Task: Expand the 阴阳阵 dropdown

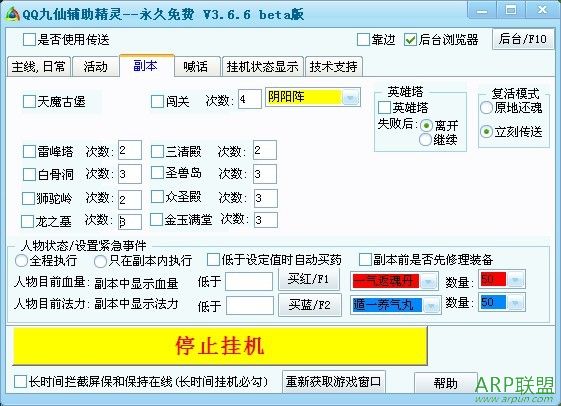Action: coord(350,97)
